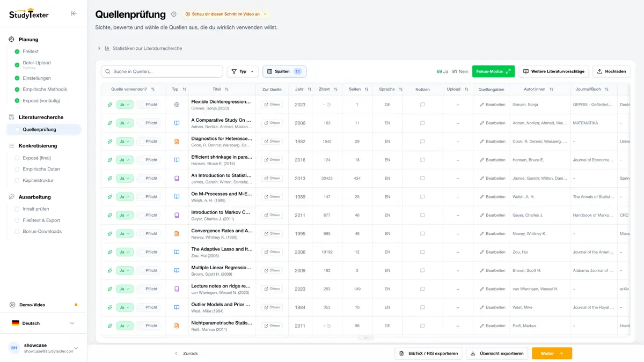Click sparkle icon in the Adaptive Lasso row
Screen dimensions: 644x362
click(x=110, y=252)
